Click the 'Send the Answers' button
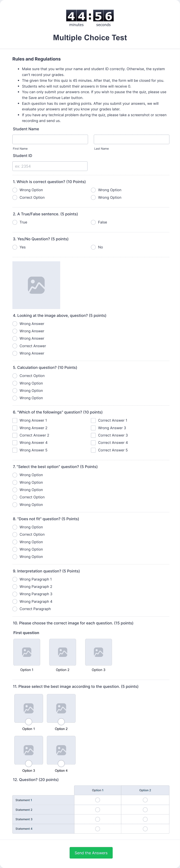Viewport: 180px width, 868px height. [x=91, y=853]
